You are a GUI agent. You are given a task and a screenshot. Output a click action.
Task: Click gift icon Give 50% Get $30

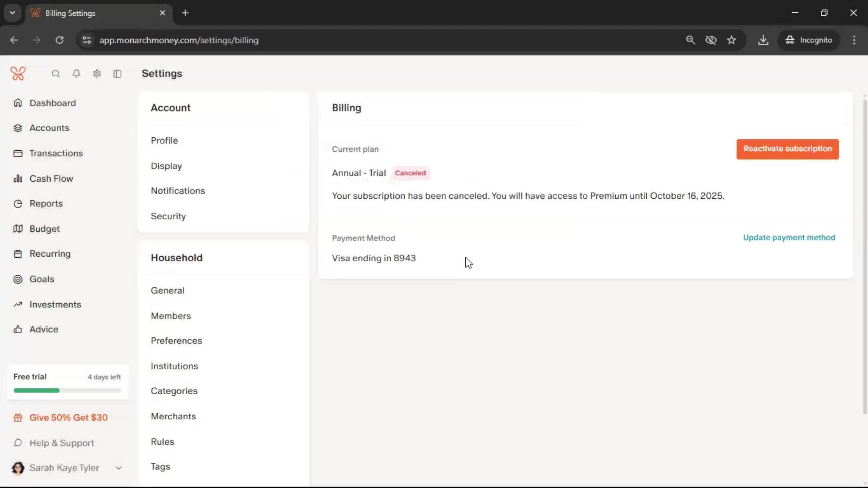(18, 418)
